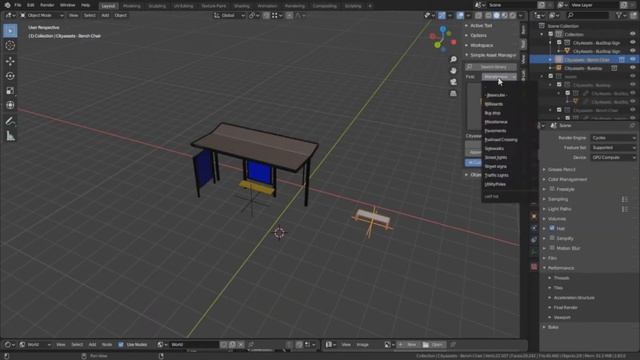Open transform orientation Global dropdown
The width and height of the screenshot is (640, 360).
click(x=229, y=16)
